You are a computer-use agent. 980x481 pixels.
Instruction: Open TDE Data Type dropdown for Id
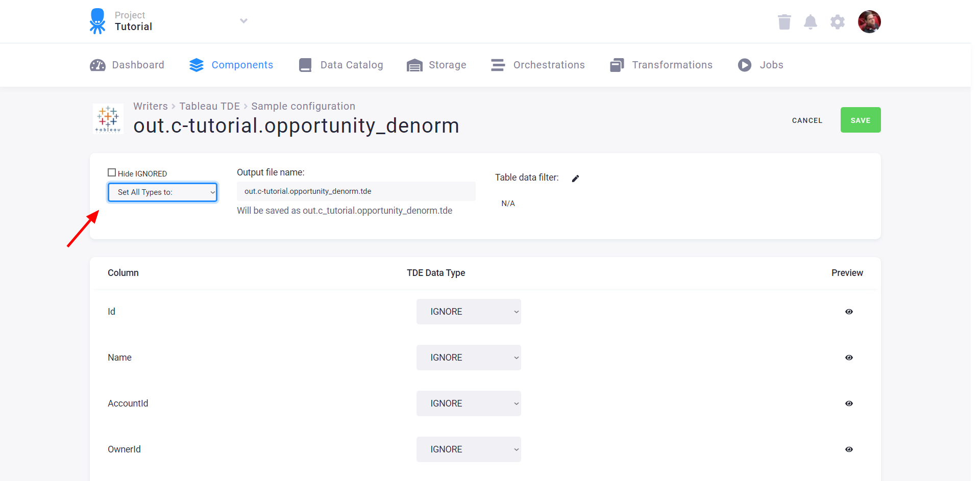(469, 312)
